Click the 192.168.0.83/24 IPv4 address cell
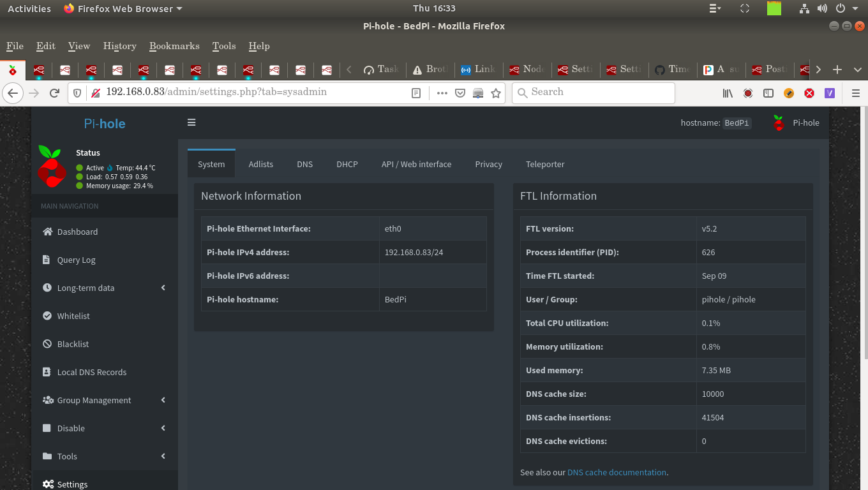The height and width of the screenshot is (490, 868). 433,252
